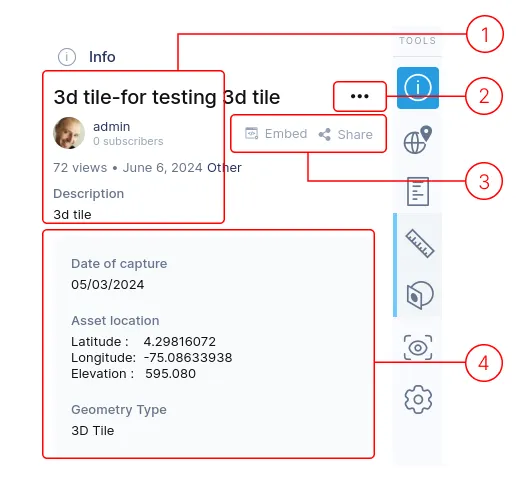This screenshot has height=481, width=530.
Task: Open the three-dot more options menu
Action: [360, 96]
